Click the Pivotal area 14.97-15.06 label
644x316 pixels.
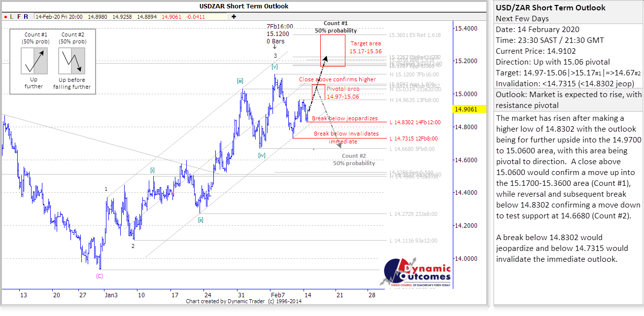coord(343,92)
